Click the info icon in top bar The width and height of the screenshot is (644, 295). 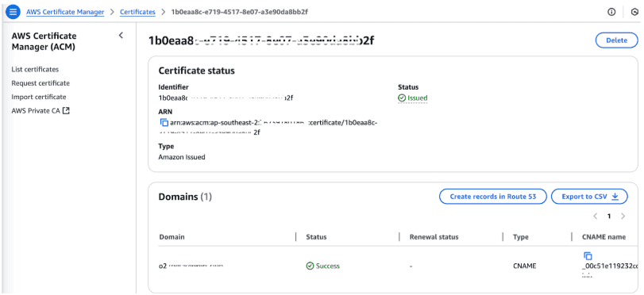[611, 12]
